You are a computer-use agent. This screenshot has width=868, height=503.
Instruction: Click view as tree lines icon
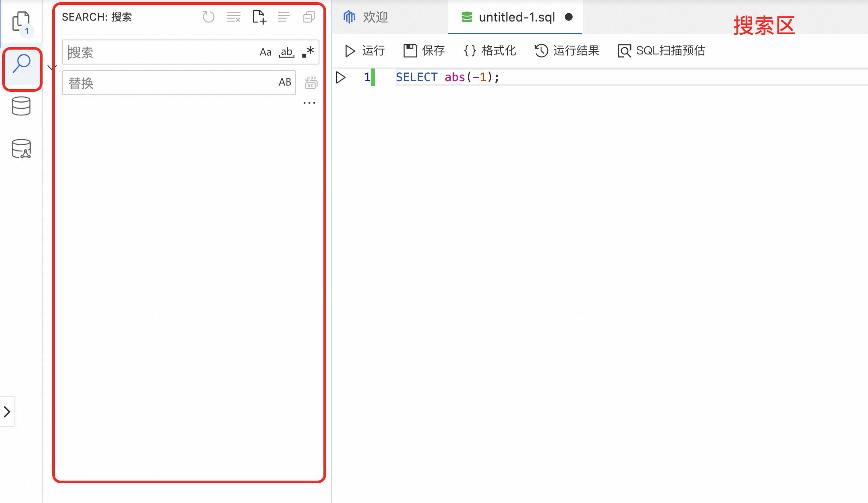click(x=284, y=17)
